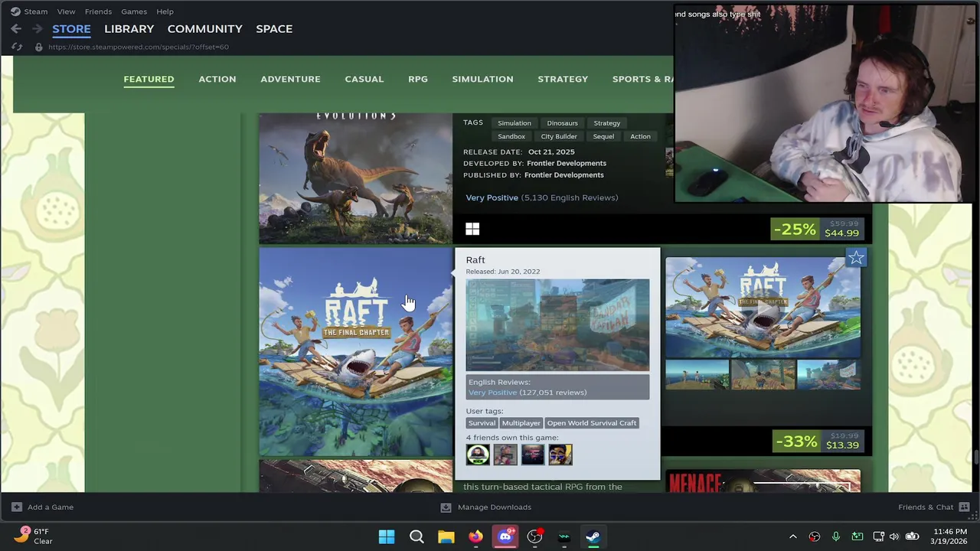980x551 pixels.
Task: Open third friend avatar who owns Raft
Action: (x=533, y=455)
